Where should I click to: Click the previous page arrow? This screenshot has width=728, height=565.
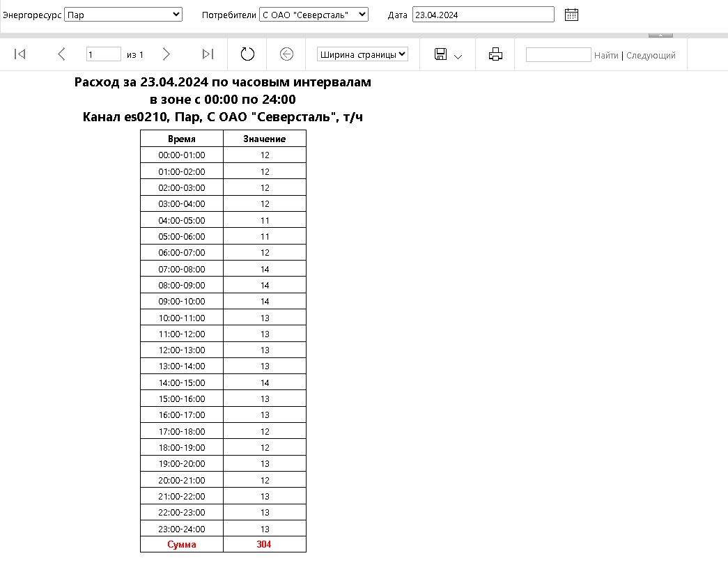click(x=61, y=54)
